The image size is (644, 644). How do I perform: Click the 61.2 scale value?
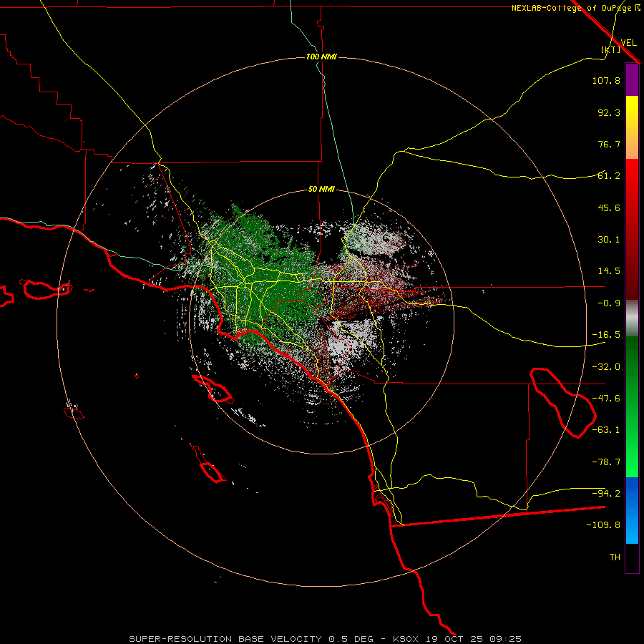[x=609, y=176]
